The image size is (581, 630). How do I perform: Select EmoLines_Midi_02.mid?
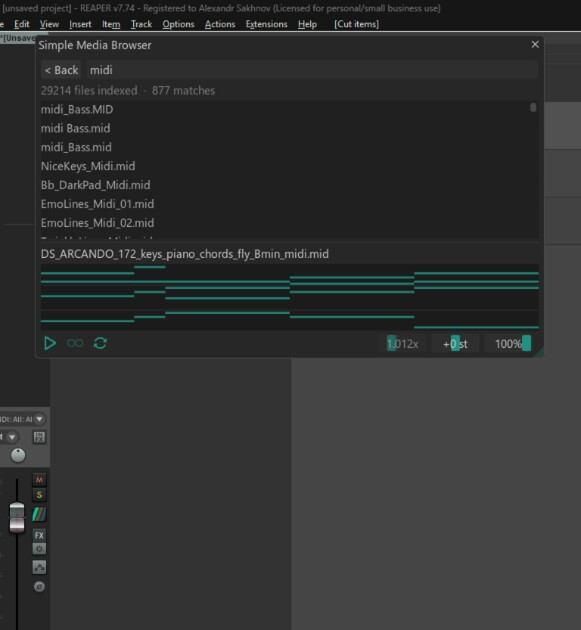pyautogui.click(x=97, y=223)
